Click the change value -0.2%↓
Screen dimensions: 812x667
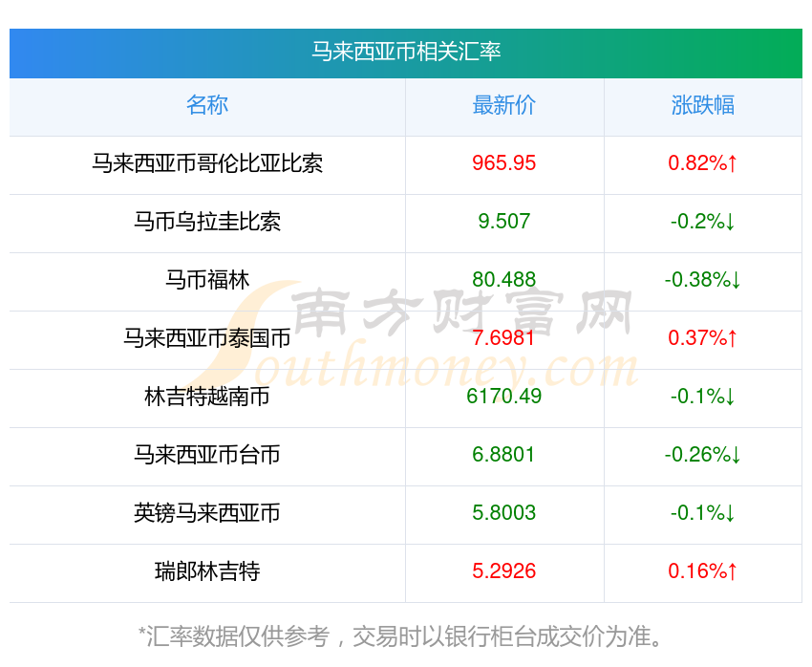pyautogui.click(x=703, y=222)
